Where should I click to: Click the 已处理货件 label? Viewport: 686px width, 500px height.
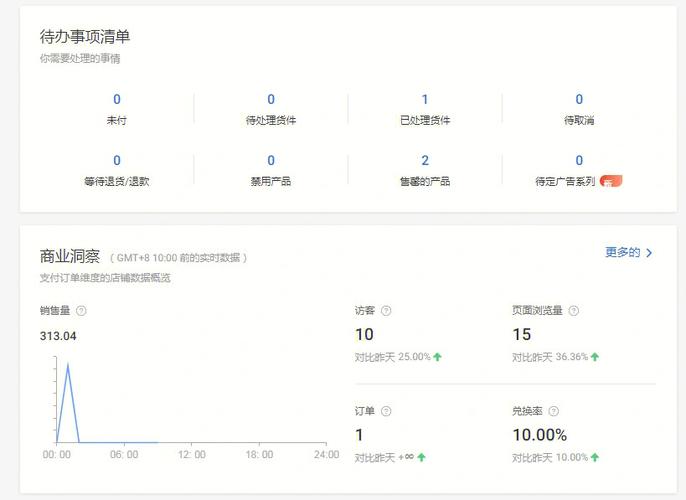pos(425,120)
